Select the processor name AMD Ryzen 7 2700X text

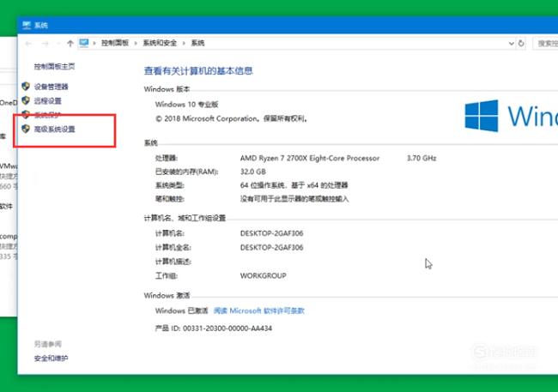[310, 158]
